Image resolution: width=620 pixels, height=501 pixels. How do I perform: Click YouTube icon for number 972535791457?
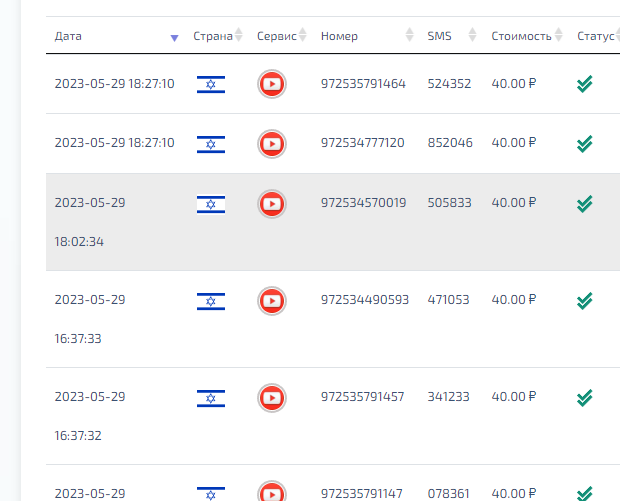tap(271, 397)
